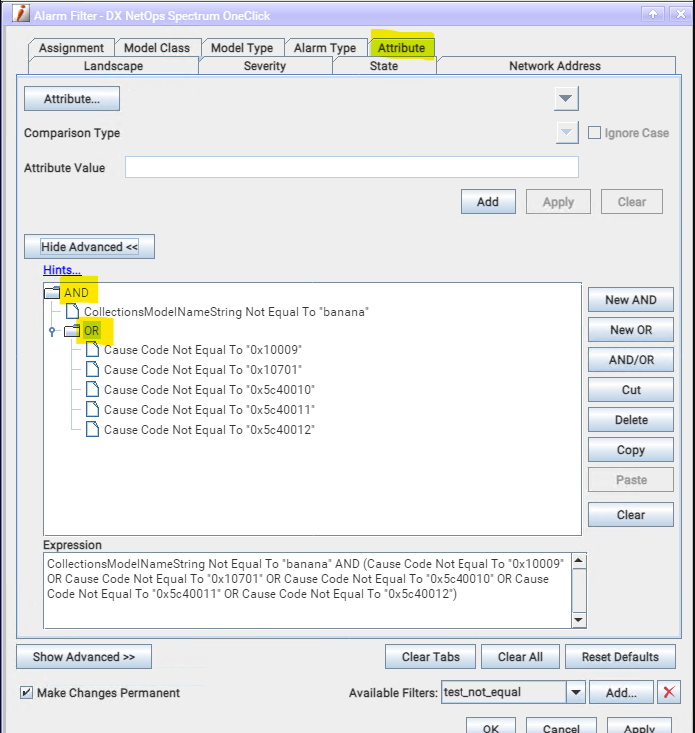The width and height of the screenshot is (695, 733).
Task: Select the OR node label
Action: (92, 331)
